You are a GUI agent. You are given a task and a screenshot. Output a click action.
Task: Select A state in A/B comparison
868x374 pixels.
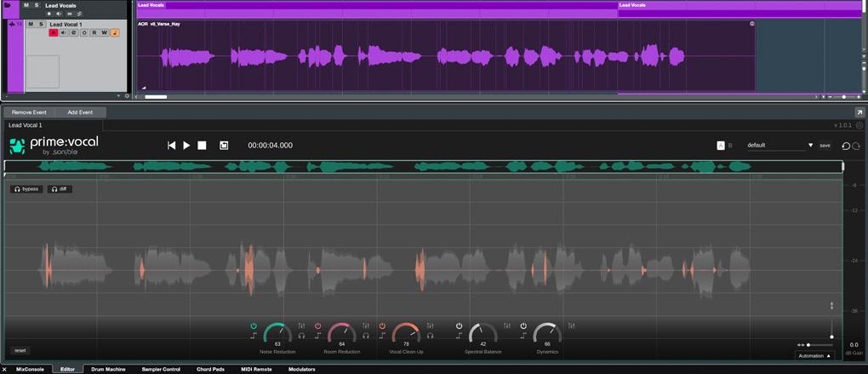pos(721,145)
